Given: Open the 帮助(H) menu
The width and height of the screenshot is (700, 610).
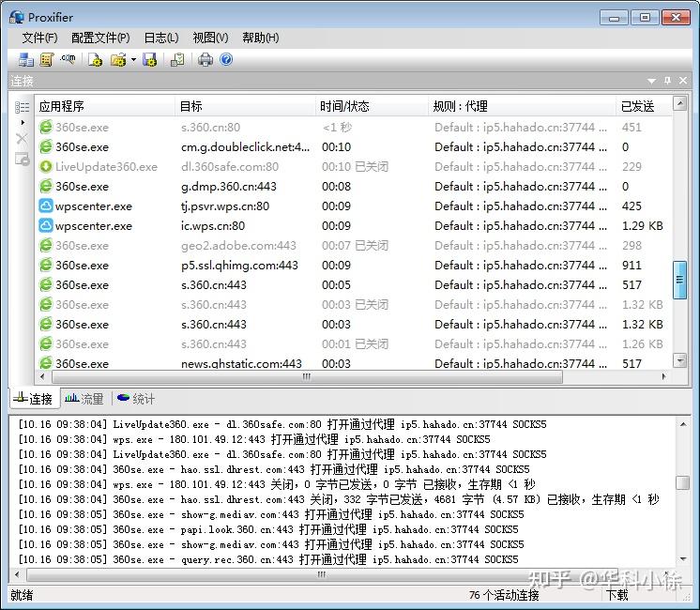Looking at the screenshot, I should (x=261, y=38).
